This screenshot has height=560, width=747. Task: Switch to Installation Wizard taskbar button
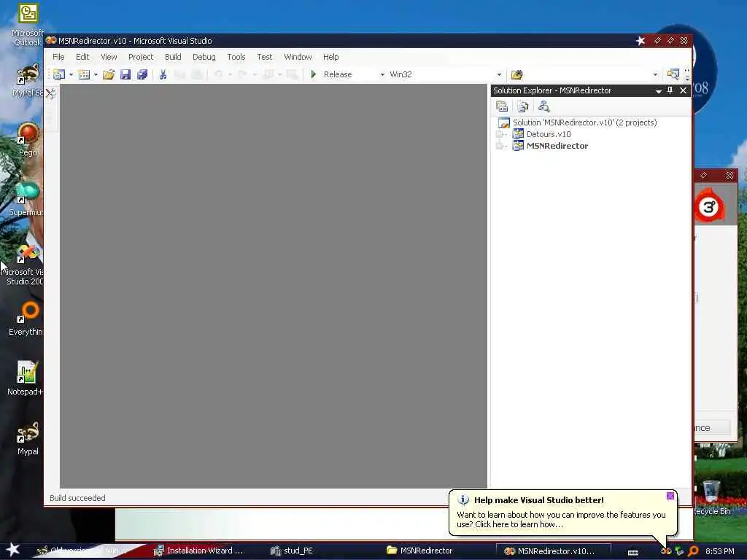[x=199, y=551]
